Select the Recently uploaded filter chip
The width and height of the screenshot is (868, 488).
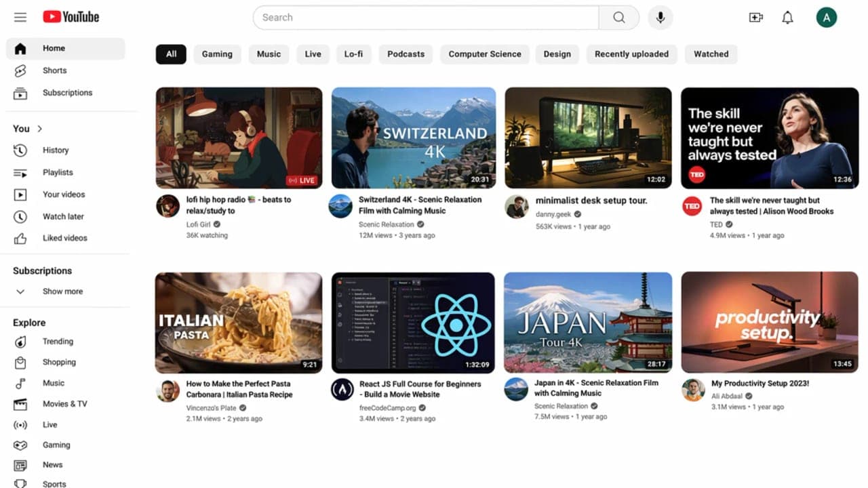tap(631, 54)
